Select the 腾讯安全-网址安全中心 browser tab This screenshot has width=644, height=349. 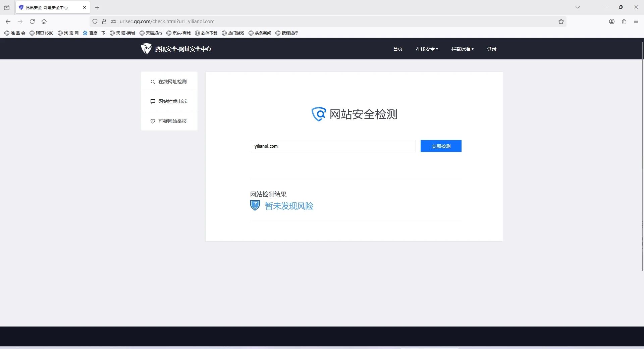(x=53, y=7)
